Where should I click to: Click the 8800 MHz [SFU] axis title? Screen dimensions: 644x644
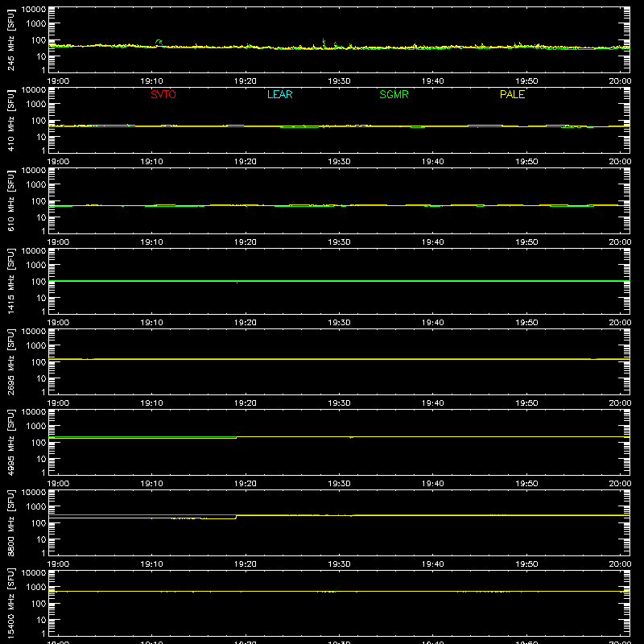click(11, 522)
